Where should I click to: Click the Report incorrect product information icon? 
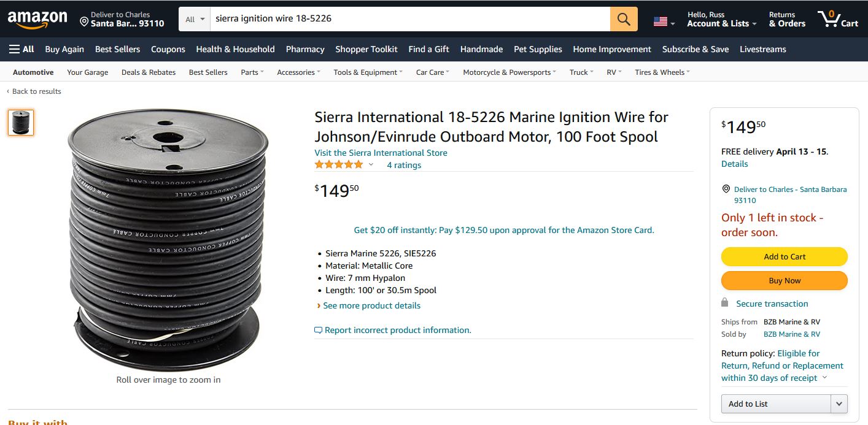[318, 330]
